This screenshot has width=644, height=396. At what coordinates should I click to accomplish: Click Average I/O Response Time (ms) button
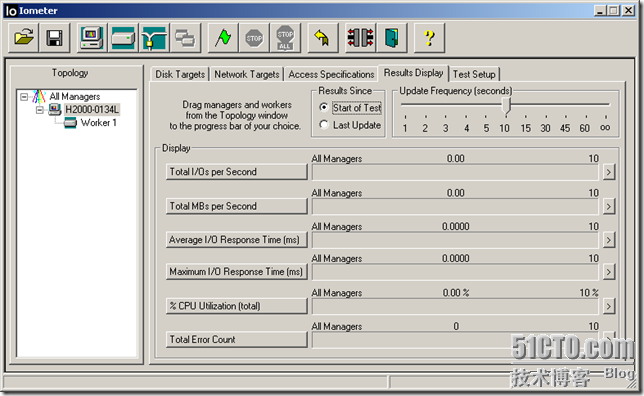coord(237,240)
